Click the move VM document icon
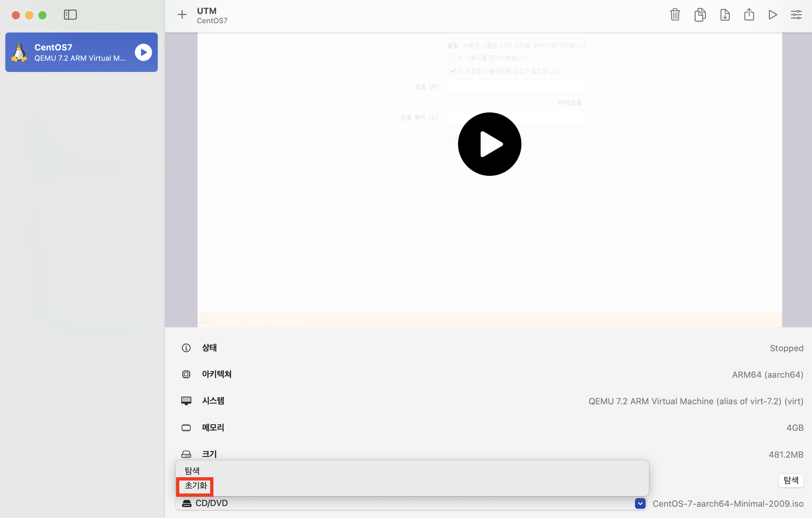The image size is (812, 518). coord(725,15)
